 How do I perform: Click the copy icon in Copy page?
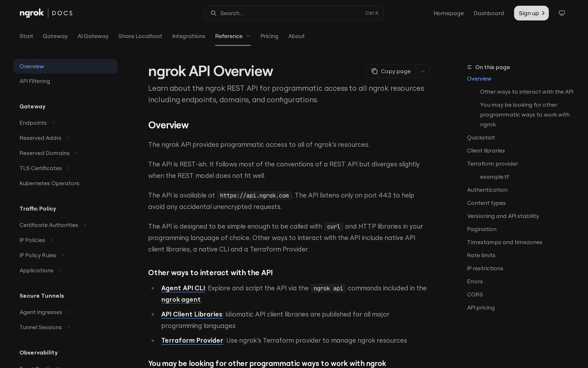374,71
